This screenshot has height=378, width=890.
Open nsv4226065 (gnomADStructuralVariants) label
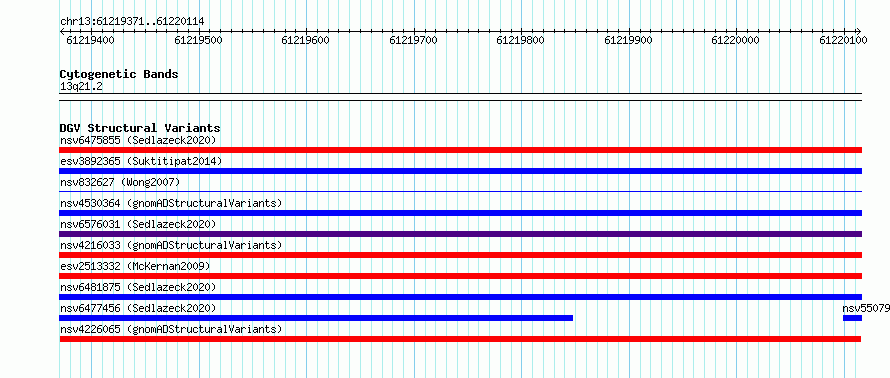(171, 329)
